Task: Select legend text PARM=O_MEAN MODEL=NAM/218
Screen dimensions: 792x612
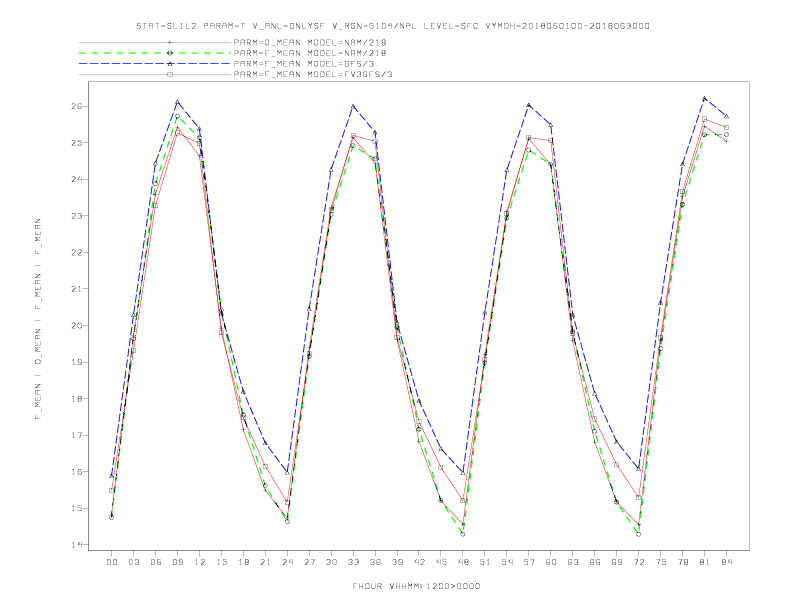Action: coord(310,42)
